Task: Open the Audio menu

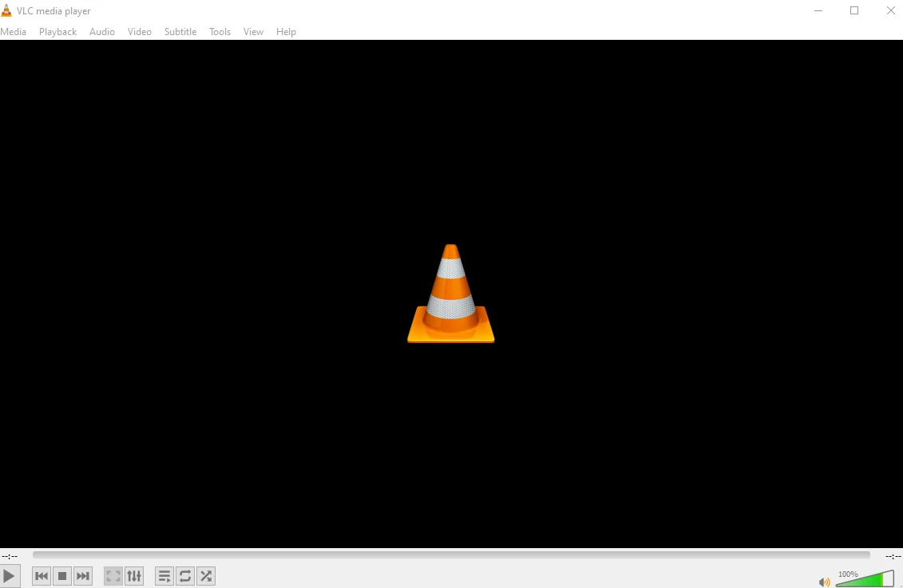Action: click(101, 31)
